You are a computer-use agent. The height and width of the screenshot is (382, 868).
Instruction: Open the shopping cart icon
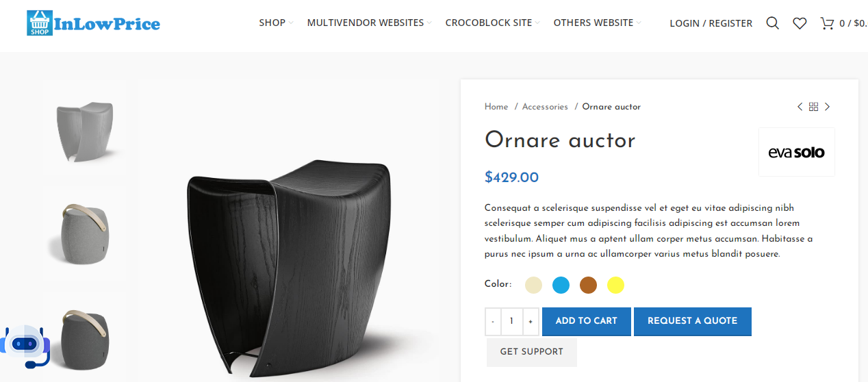click(x=827, y=23)
